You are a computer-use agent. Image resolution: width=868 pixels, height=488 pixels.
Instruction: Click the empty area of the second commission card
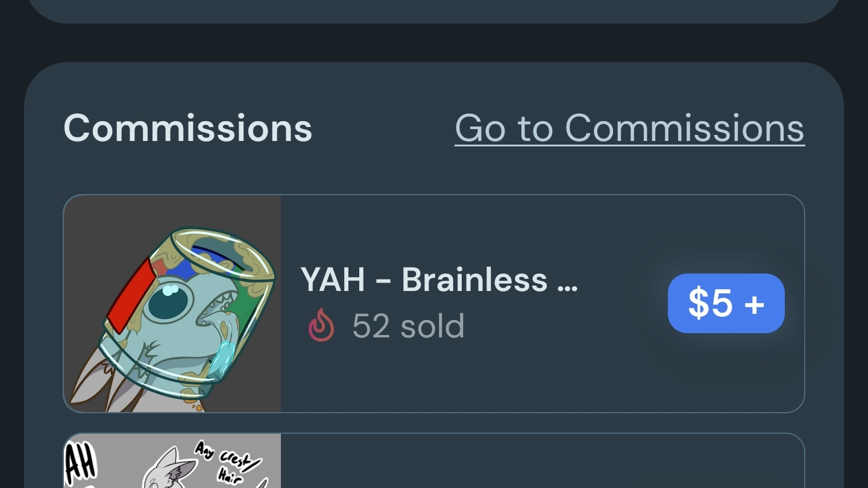(x=542, y=463)
